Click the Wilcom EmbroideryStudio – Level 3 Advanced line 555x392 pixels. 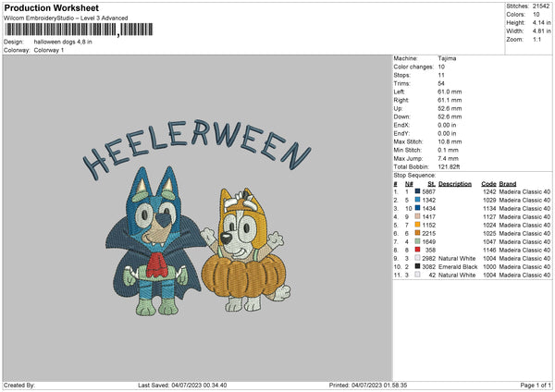click(x=66, y=18)
